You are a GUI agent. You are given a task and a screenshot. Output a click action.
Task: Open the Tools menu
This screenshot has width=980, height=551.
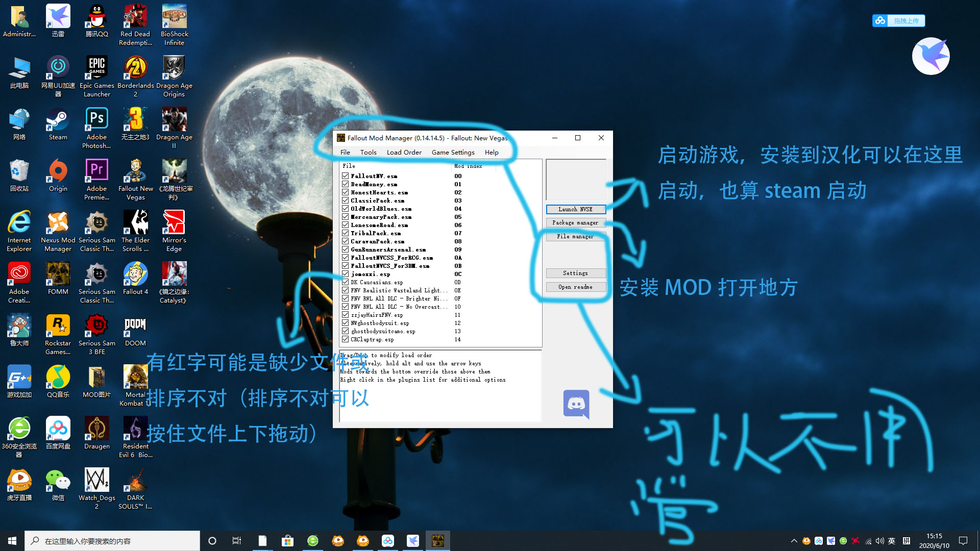click(x=368, y=153)
